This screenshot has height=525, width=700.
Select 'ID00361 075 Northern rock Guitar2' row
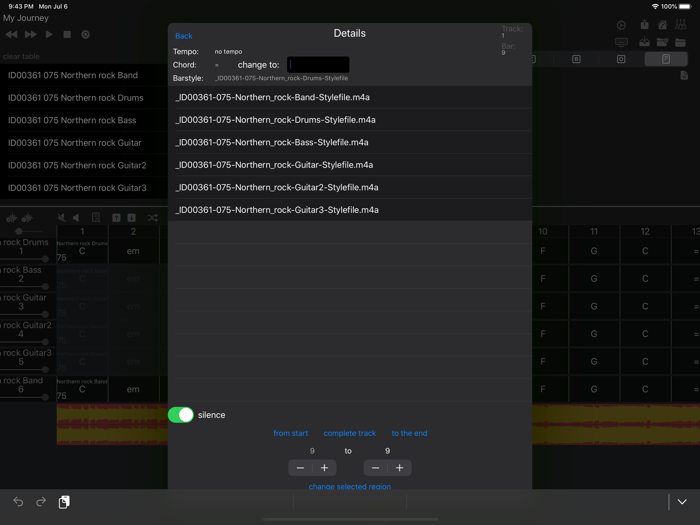(84, 165)
